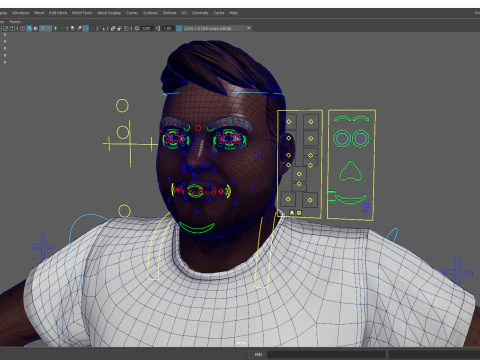480x360 pixels.
Task: Select the green mouth curve in face panel
Action: [350, 199]
